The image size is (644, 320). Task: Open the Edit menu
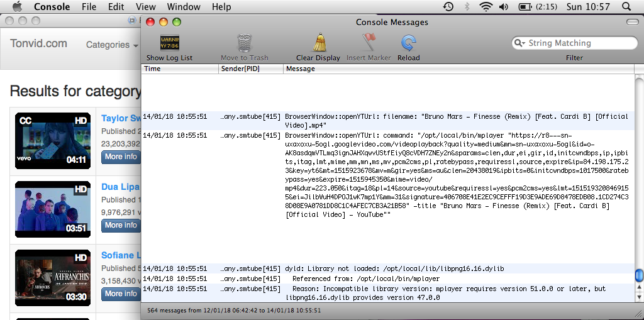(116, 6)
